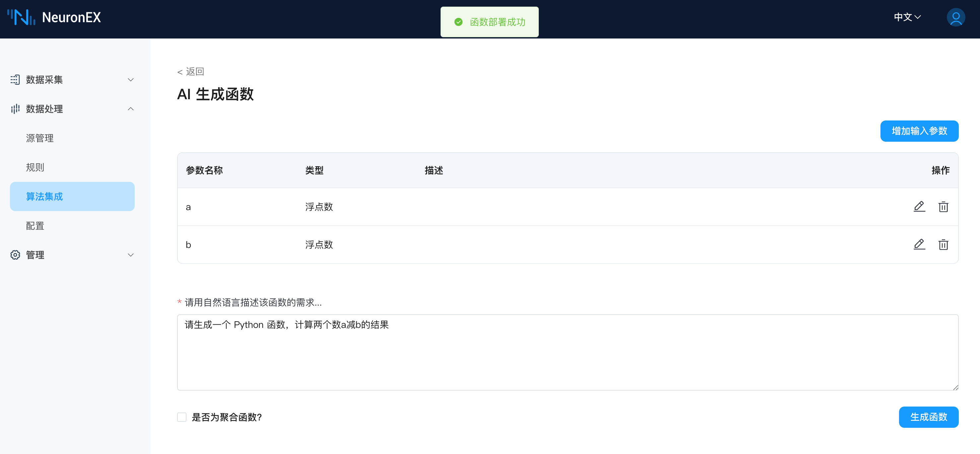Viewport: 980px width, 454px height.
Task: Go to 配置 sidebar item
Action: (x=35, y=226)
